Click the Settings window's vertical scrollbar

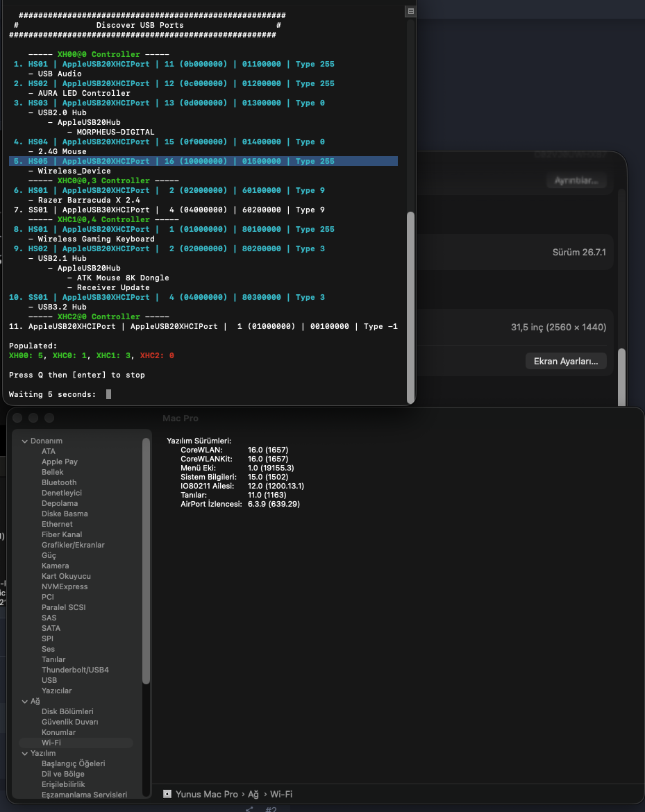pyautogui.click(x=621, y=376)
